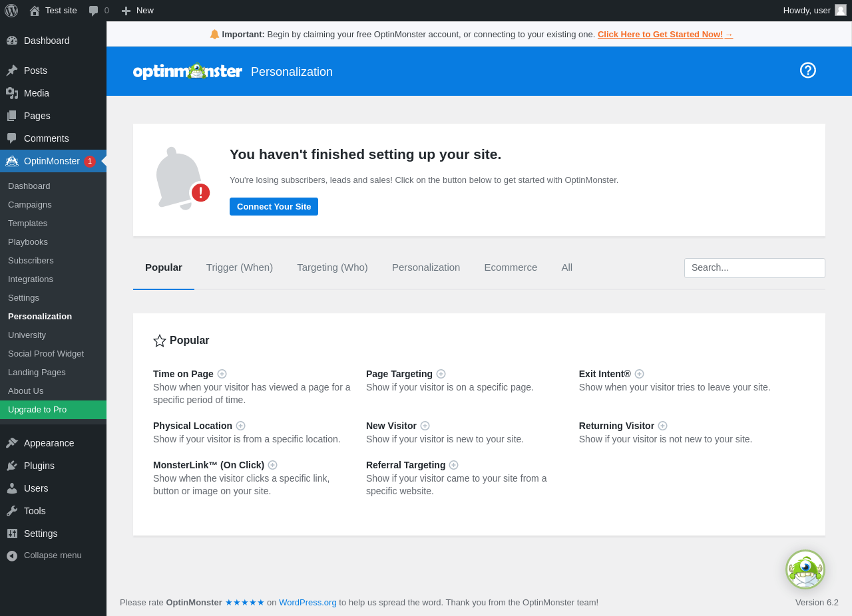Open the Personalization filter tab
The image size is (852, 616).
pyautogui.click(x=426, y=267)
